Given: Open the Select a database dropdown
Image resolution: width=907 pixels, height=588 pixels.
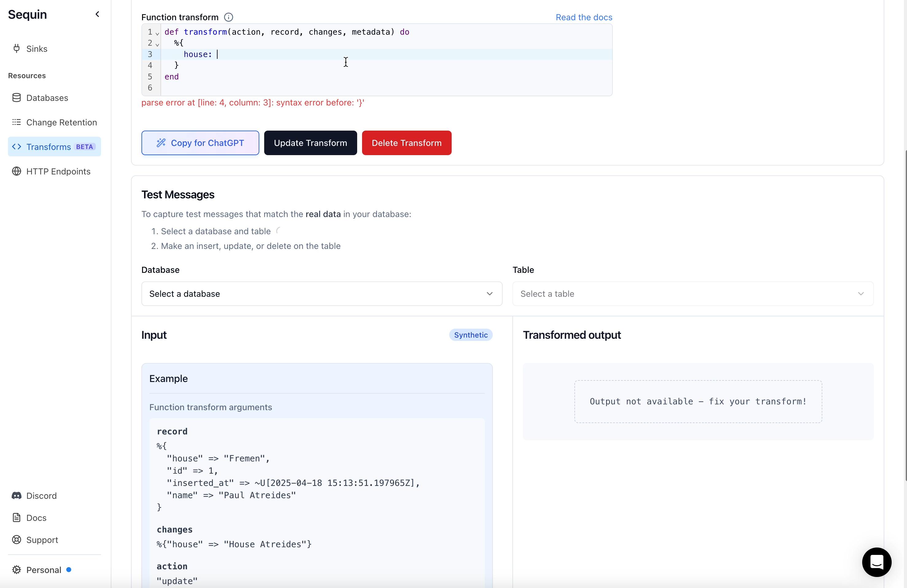Looking at the screenshot, I should [x=321, y=294].
